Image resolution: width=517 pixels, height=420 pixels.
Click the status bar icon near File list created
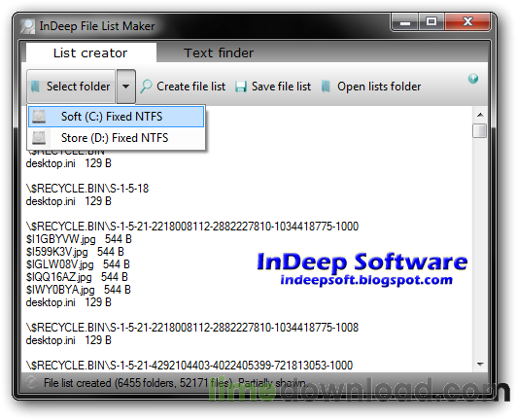pyautogui.click(x=31, y=383)
